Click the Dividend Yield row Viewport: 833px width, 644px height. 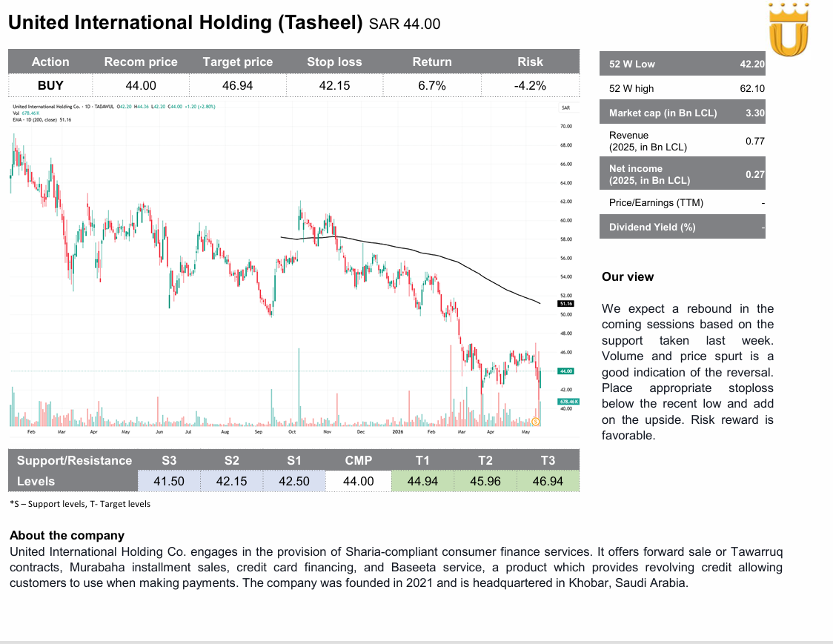tap(682, 227)
